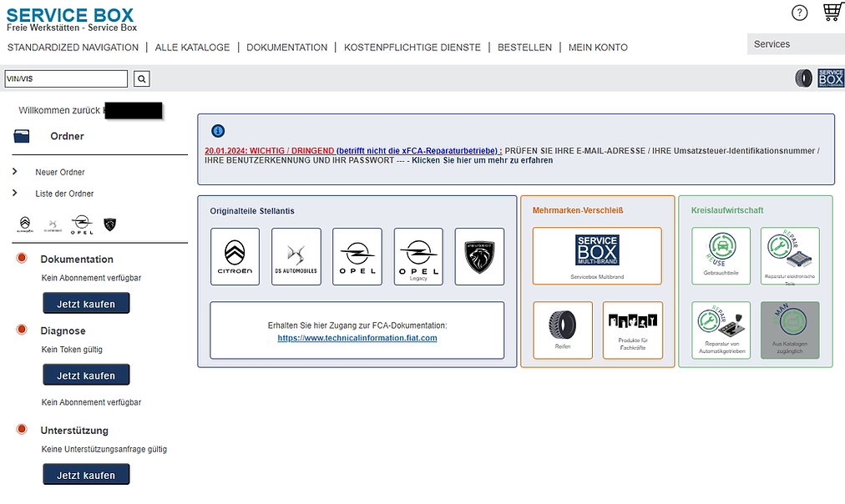Follow the technicalinformation.fiat.com link
Screen dimensions: 845x504
coord(357,338)
